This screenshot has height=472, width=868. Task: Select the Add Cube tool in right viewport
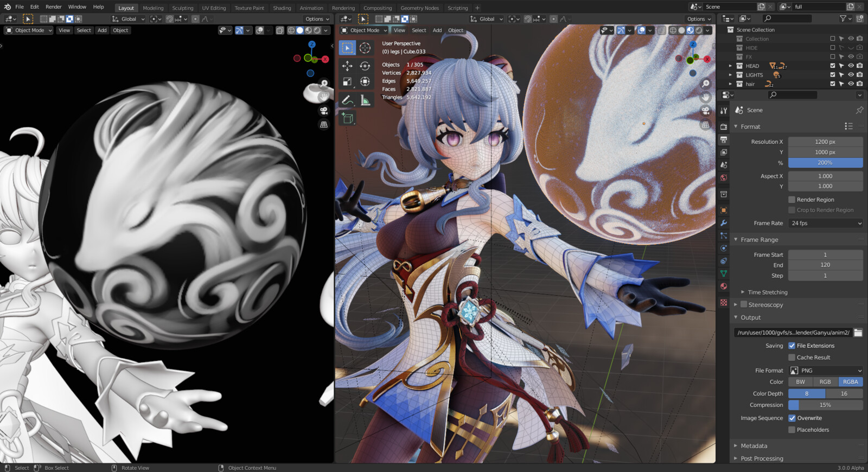347,118
